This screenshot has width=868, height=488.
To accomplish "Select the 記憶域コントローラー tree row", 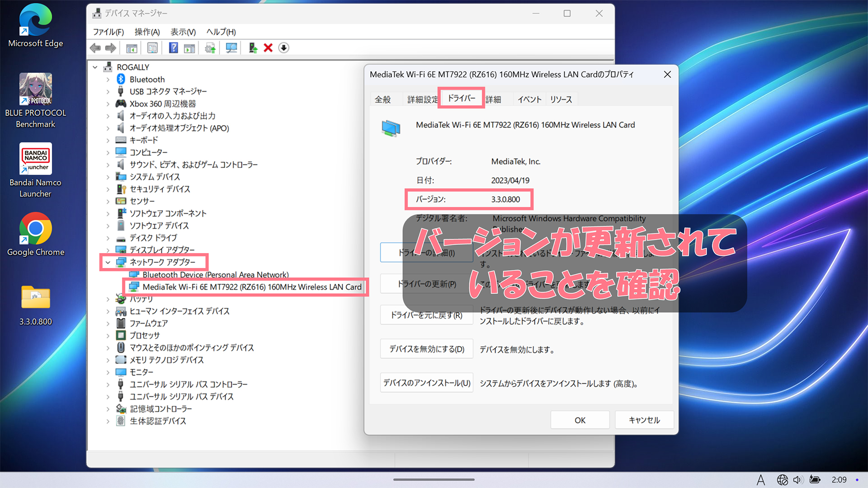I will point(154,408).
